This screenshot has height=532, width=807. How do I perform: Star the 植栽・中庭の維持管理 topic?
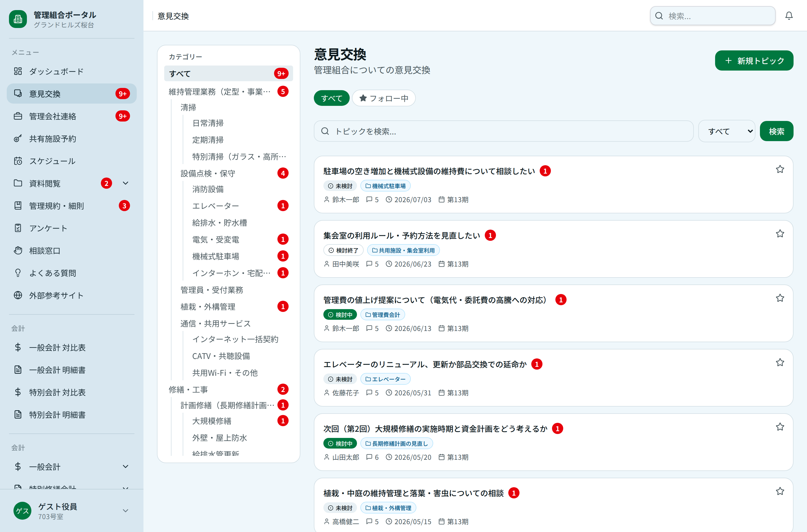780,491
